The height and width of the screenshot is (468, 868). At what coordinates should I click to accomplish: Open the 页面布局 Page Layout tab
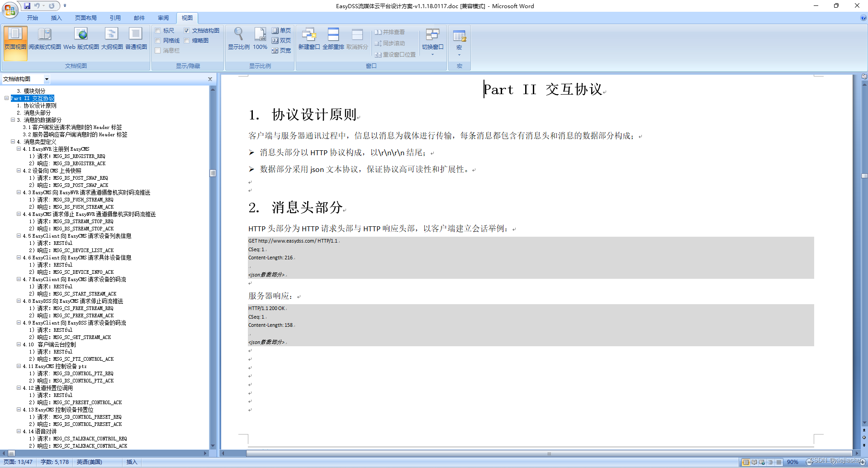click(86, 18)
